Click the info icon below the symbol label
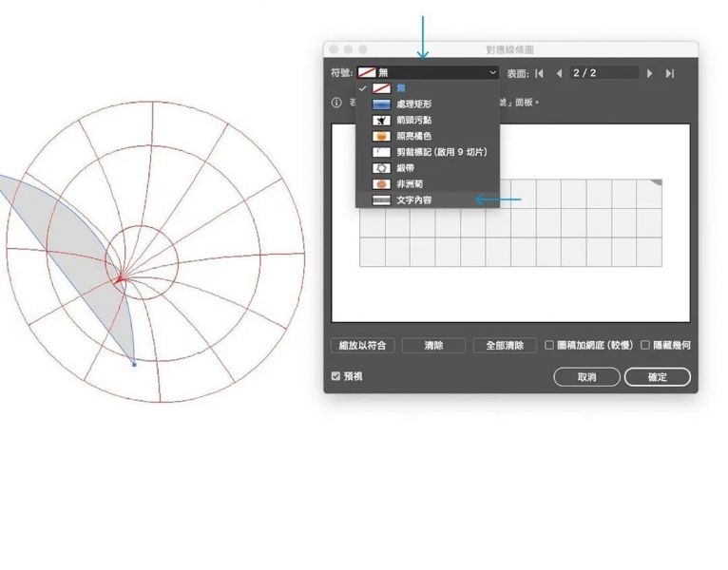 (336, 103)
